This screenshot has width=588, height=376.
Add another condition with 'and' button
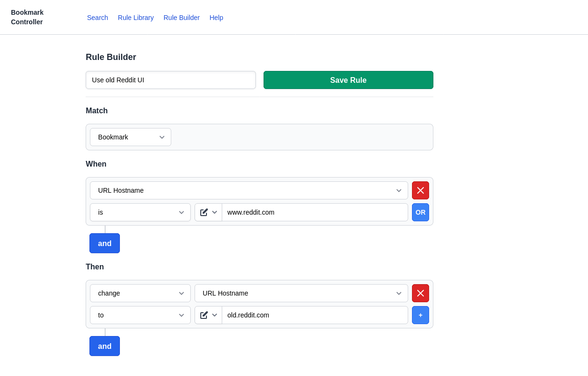coord(105,243)
